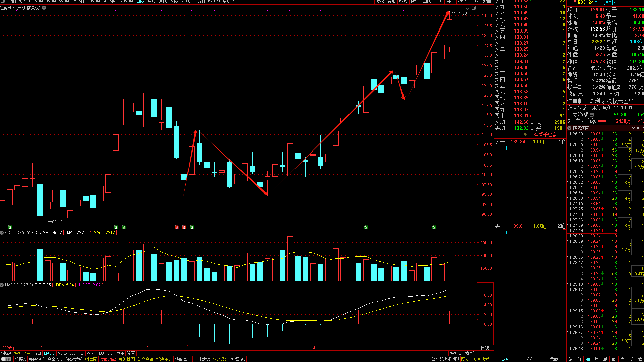Click the green S marker after the B markers
Screen dimensions: 644x362
point(192,227)
